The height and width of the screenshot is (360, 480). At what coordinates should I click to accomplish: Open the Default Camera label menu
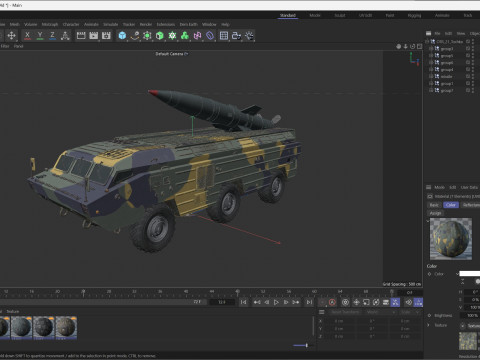coord(171,54)
